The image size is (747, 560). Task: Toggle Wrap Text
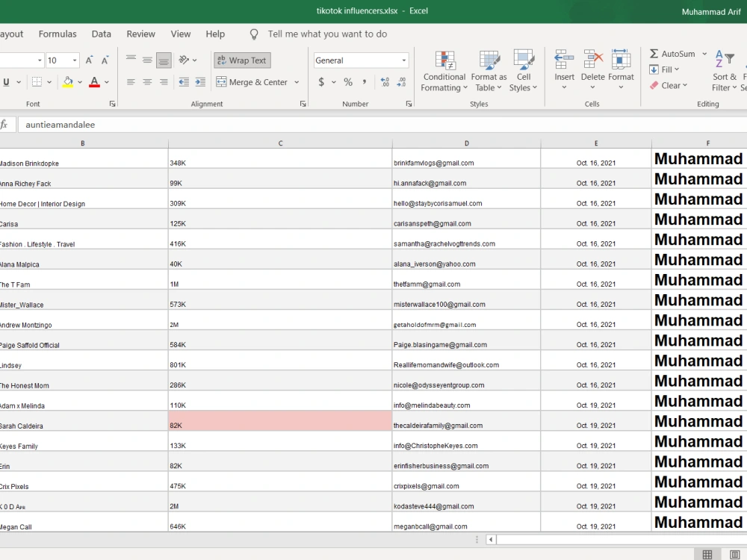[242, 60]
